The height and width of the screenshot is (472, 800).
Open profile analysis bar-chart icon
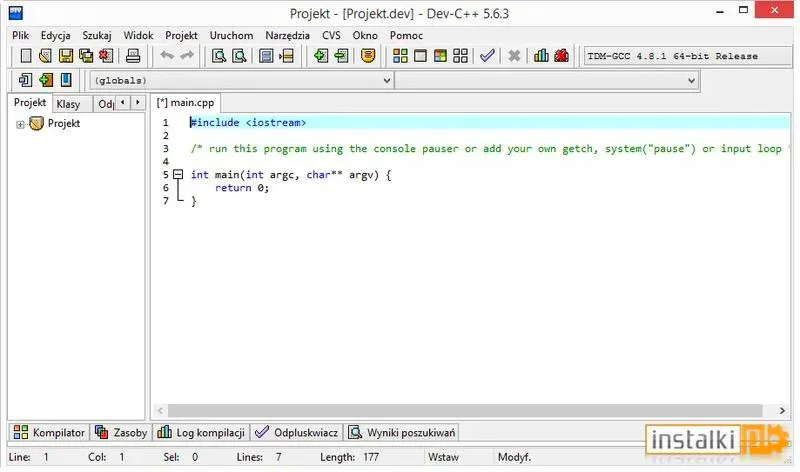click(541, 56)
